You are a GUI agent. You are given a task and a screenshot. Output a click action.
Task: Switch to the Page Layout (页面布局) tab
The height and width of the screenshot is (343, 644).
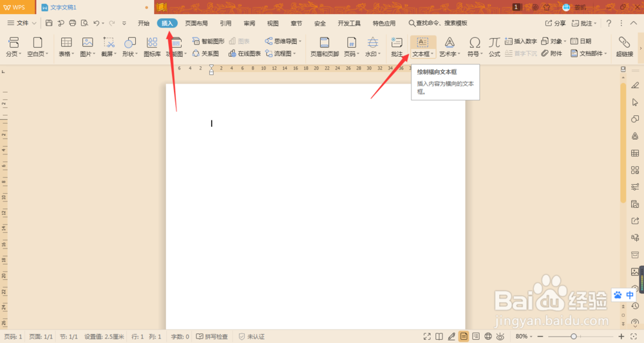(196, 23)
